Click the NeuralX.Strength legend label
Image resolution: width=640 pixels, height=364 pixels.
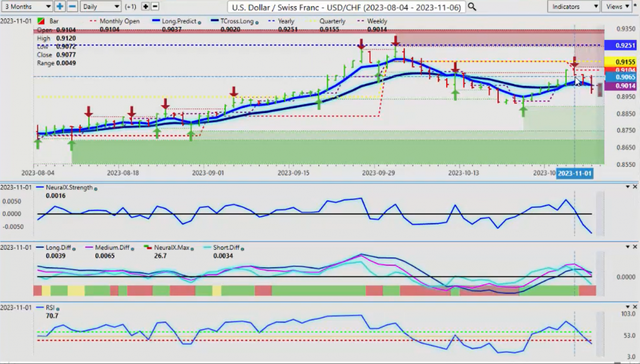coord(69,187)
